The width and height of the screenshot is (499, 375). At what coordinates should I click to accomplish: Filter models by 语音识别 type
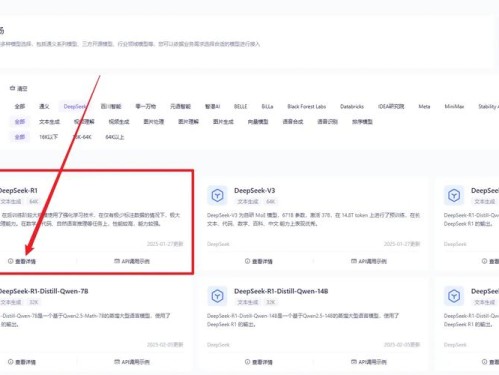pos(328,122)
